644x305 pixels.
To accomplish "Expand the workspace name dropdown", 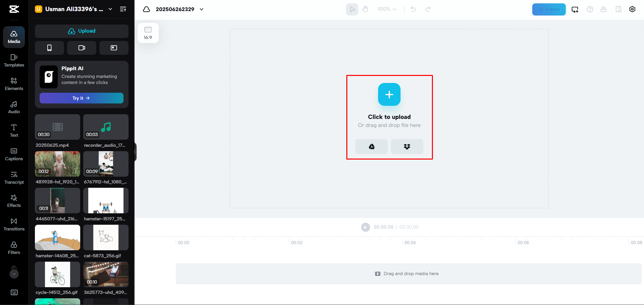I will click(110, 9).
